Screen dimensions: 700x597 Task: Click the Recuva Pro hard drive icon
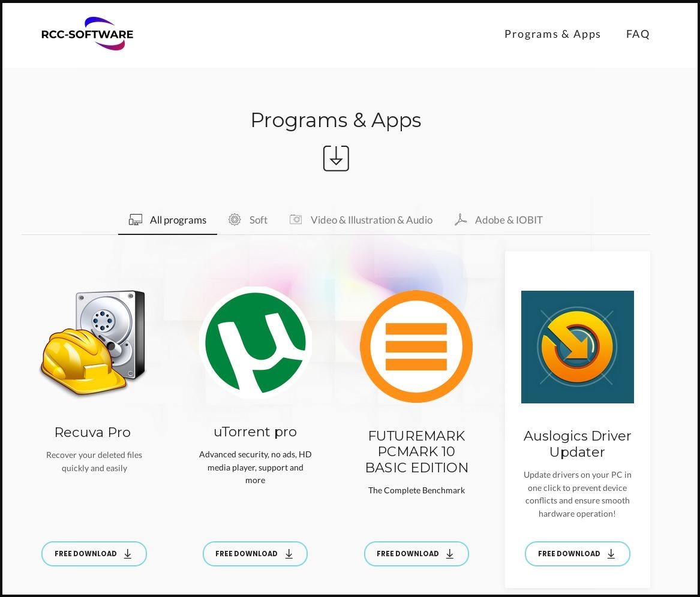94,342
